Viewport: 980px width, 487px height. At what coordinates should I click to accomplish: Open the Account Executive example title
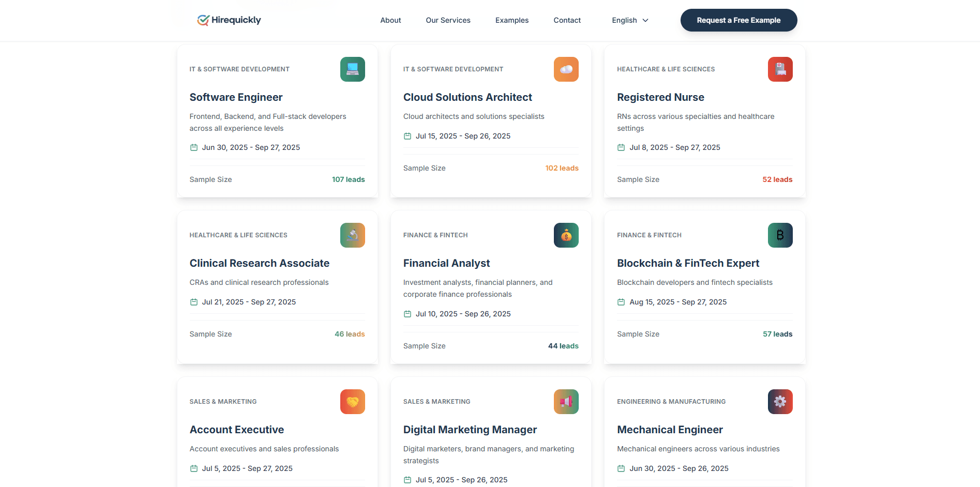click(x=237, y=430)
